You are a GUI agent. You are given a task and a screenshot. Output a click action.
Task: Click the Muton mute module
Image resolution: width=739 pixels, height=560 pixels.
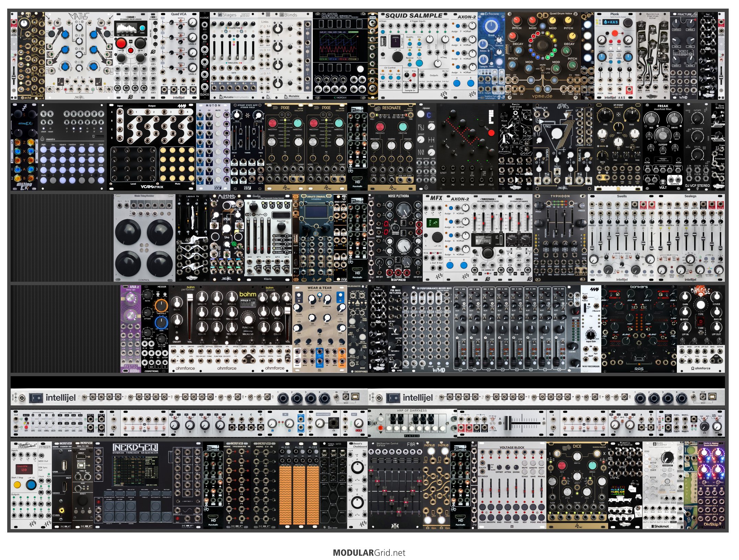coord(213,147)
